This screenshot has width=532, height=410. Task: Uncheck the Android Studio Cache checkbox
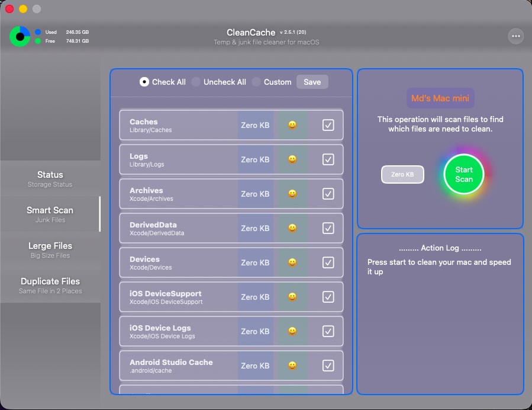pyautogui.click(x=328, y=366)
